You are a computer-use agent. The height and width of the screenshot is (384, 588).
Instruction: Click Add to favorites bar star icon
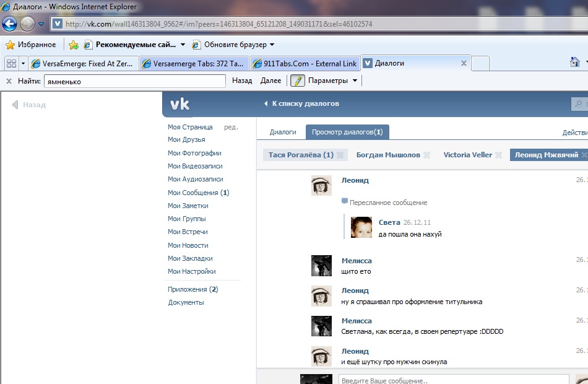tap(74, 45)
